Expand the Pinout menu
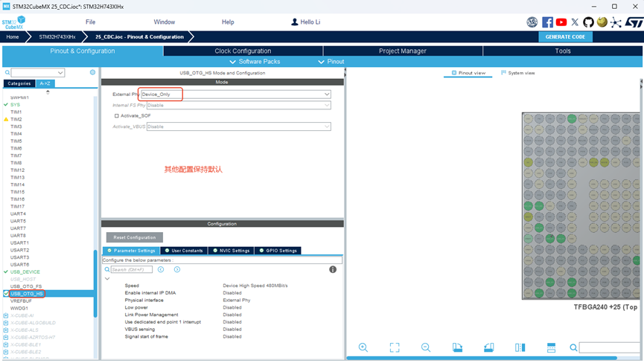This screenshot has width=644, height=363. [x=331, y=62]
